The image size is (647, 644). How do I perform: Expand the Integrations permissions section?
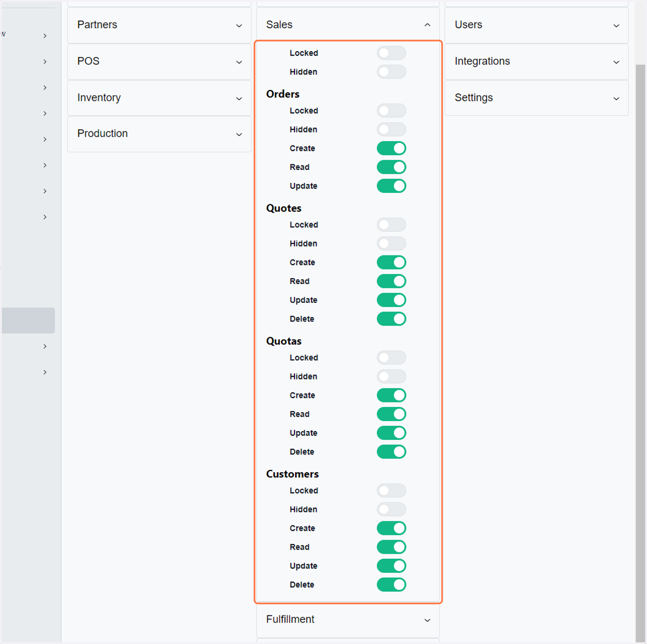(536, 61)
